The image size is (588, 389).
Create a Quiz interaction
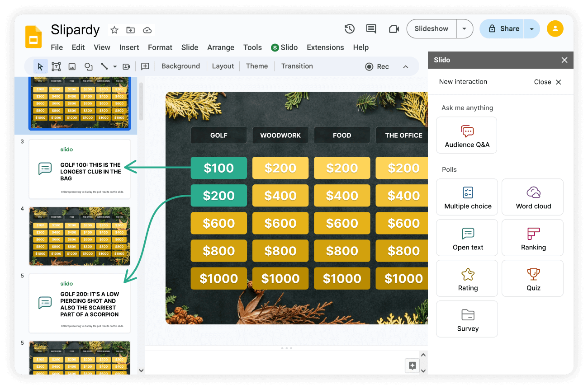[532, 278]
